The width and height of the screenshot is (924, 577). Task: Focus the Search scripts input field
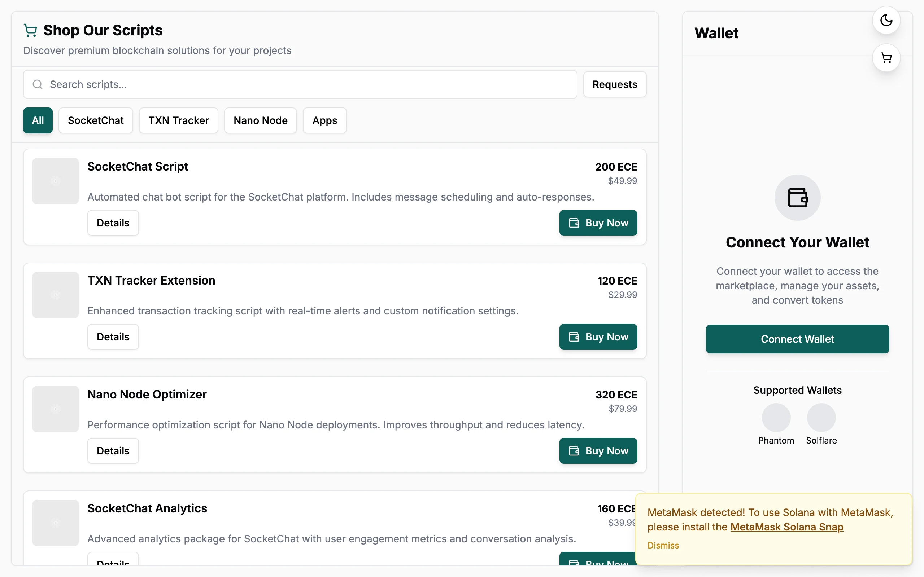coord(300,84)
